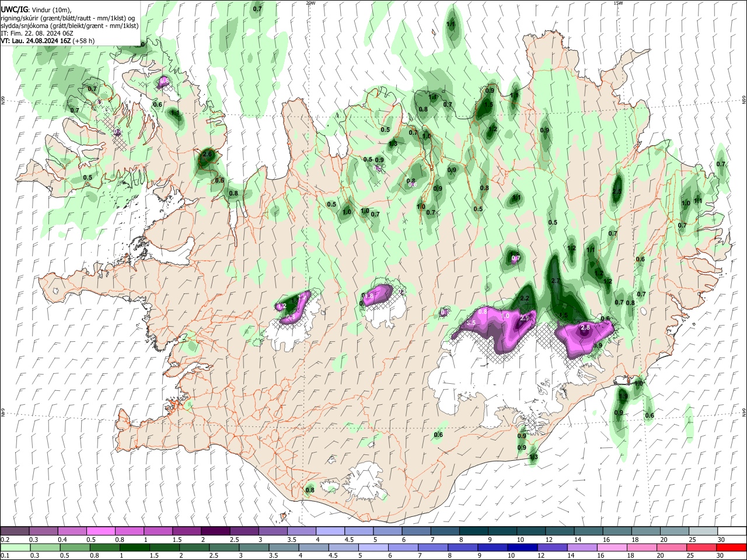
Task: Click the gray-green 2.5 rain legend swatch
Action: coord(223,547)
